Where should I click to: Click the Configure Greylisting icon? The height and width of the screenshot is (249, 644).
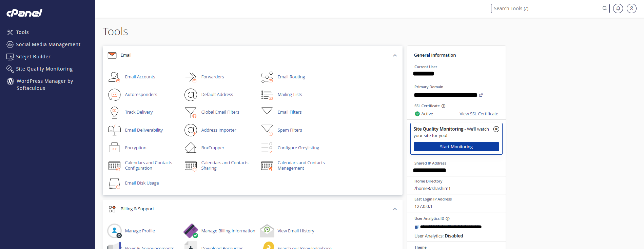tap(267, 148)
